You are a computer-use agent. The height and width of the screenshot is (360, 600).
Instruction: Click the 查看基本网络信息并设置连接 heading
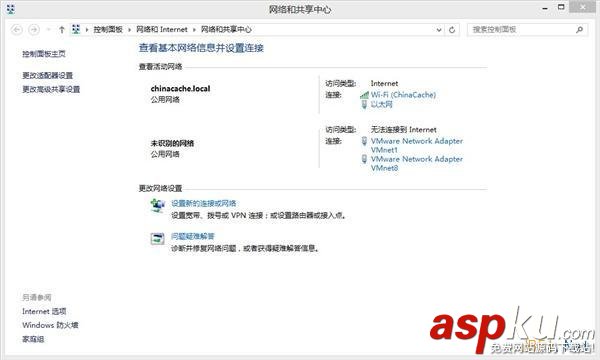click(201, 48)
